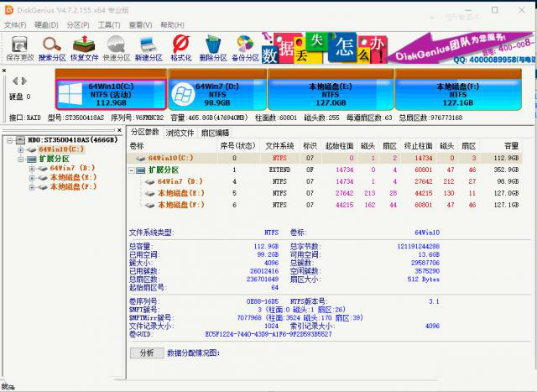
Task: Switch to the 扇区编辑 tab
Action: (215, 133)
